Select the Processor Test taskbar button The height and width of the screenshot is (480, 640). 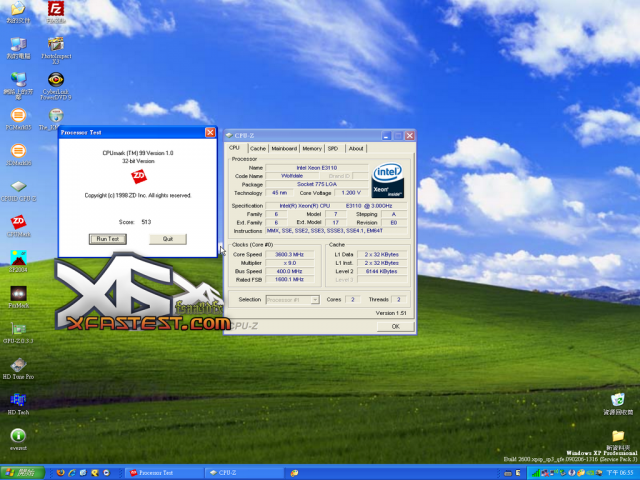164,473
